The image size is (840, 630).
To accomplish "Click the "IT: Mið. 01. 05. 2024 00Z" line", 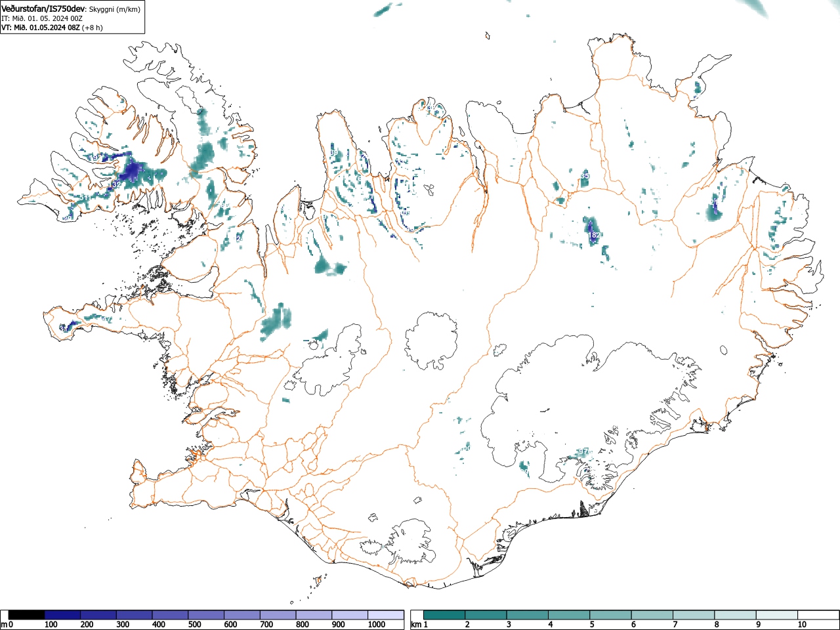I will [x=42, y=18].
